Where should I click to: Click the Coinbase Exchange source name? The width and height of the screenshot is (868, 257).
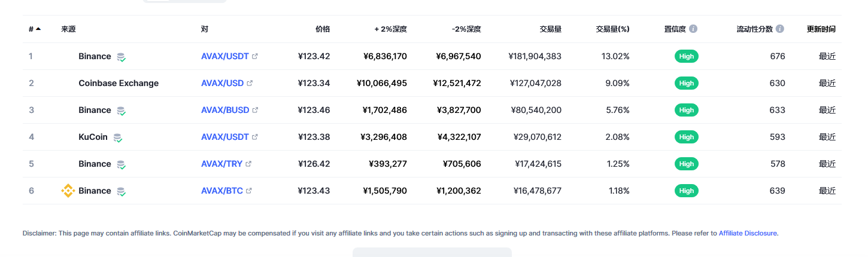tap(119, 83)
